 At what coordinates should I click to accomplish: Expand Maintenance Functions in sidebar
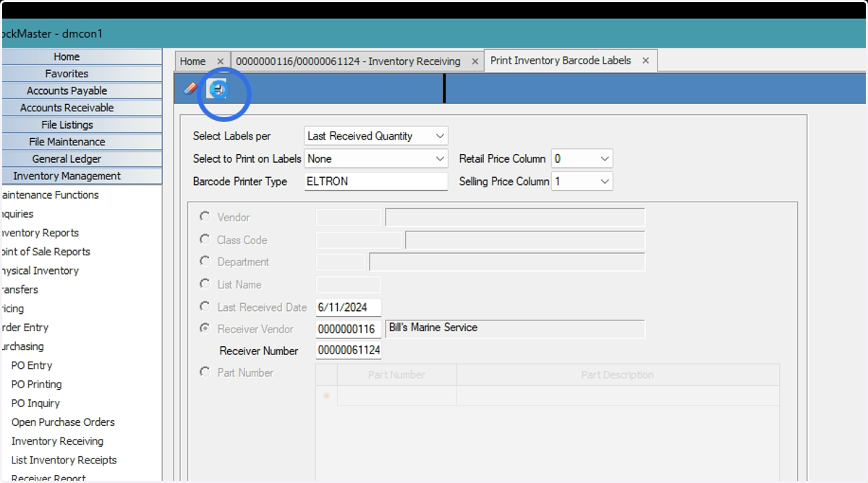click(x=49, y=195)
